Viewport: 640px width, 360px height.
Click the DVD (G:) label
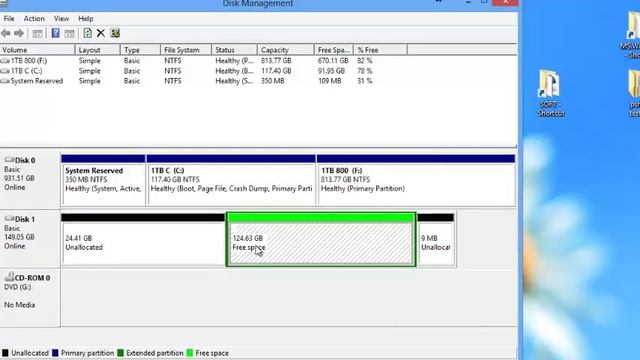click(x=18, y=287)
